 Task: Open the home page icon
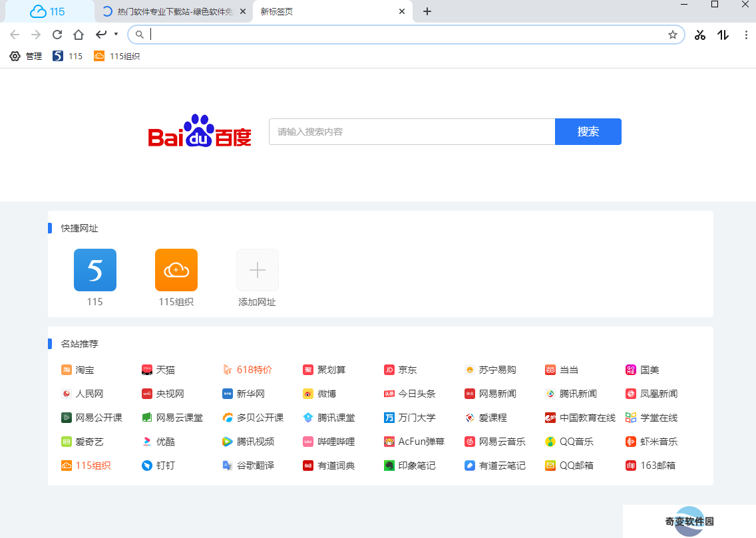point(78,35)
